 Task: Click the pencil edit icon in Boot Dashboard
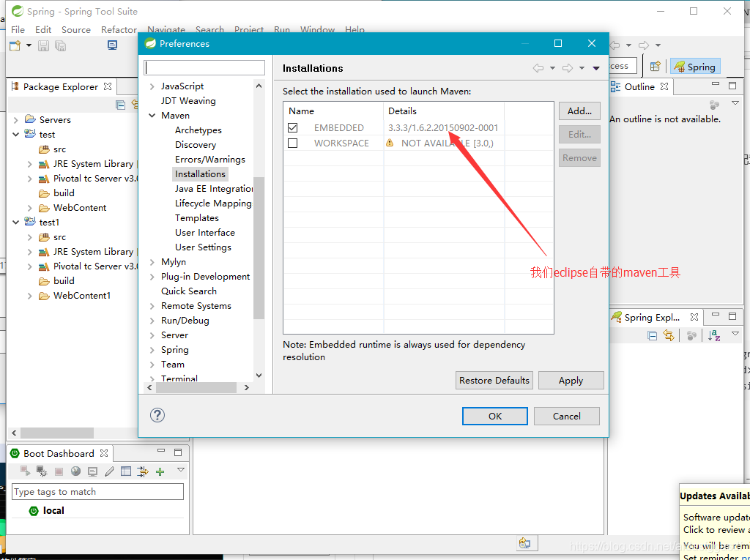pos(109,471)
